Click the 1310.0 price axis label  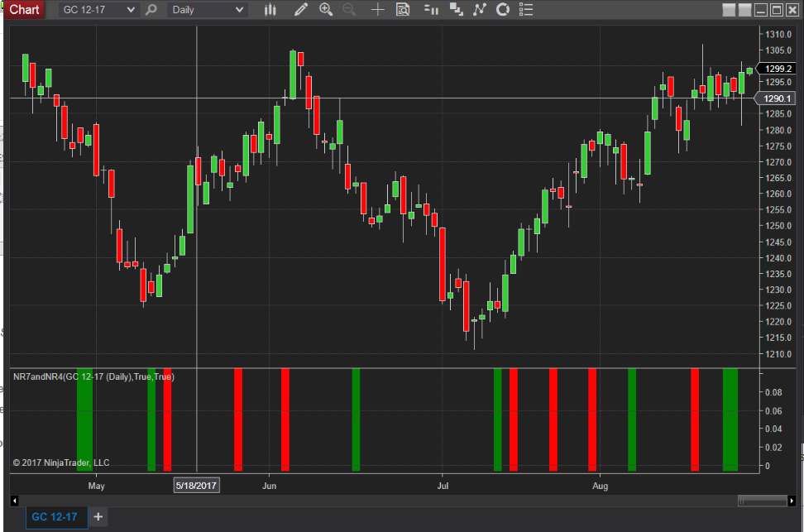click(778, 35)
